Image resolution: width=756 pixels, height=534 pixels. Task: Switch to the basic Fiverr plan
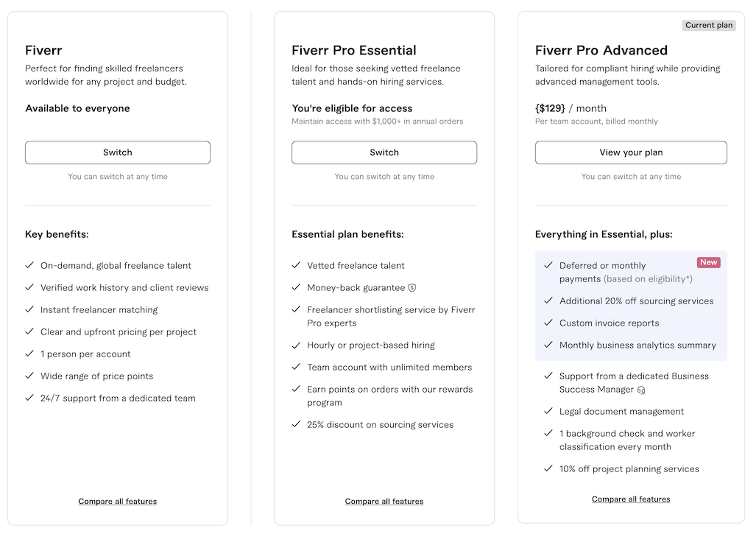pyautogui.click(x=118, y=152)
